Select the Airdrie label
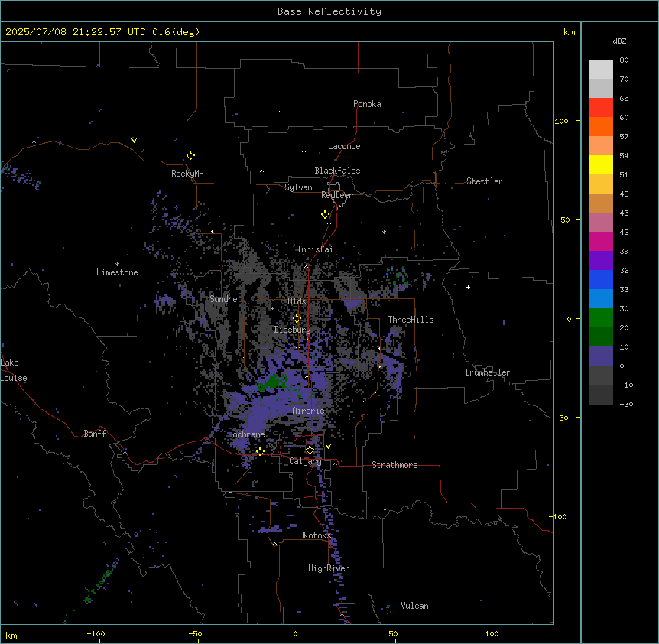Viewport: 659px width, 644px height. (308, 411)
